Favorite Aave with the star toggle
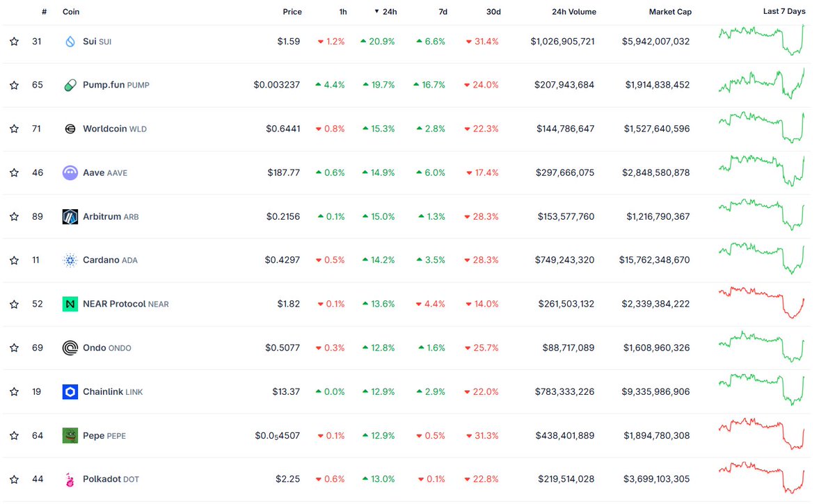The width and height of the screenshot is (835, 504). 14,172
